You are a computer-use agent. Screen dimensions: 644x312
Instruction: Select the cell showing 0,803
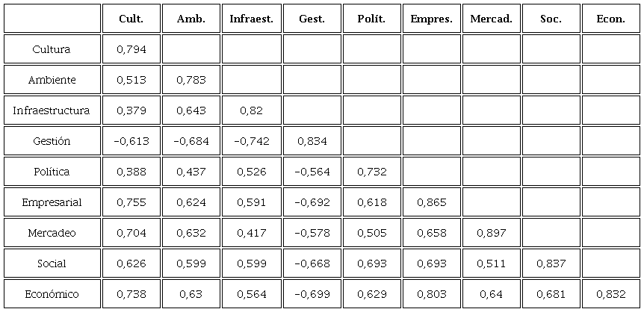431,294
